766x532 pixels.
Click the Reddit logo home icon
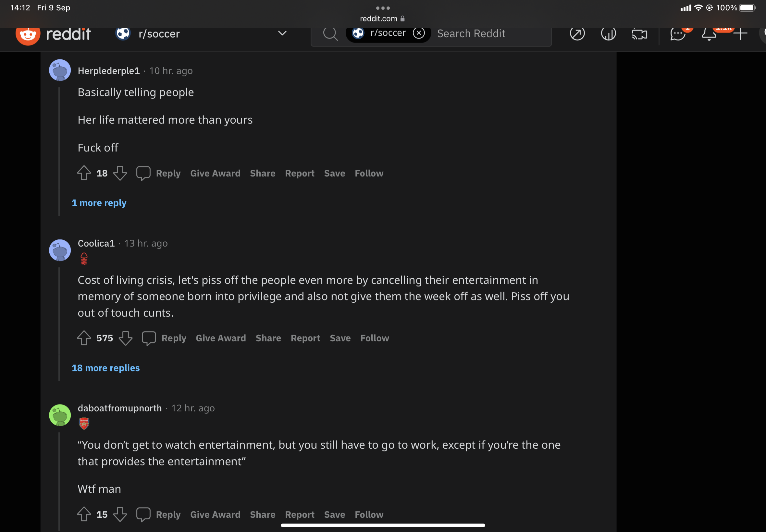tap(28, 34)
